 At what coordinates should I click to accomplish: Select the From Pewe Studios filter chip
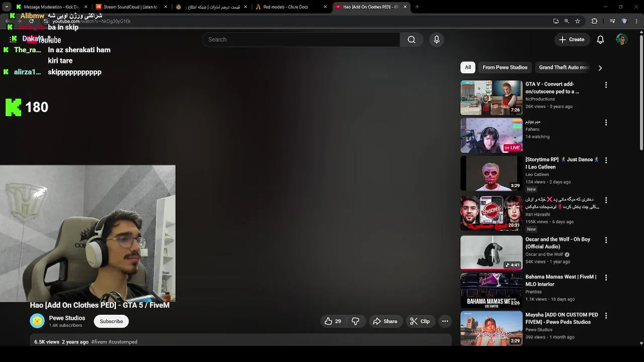click(505, 67)
